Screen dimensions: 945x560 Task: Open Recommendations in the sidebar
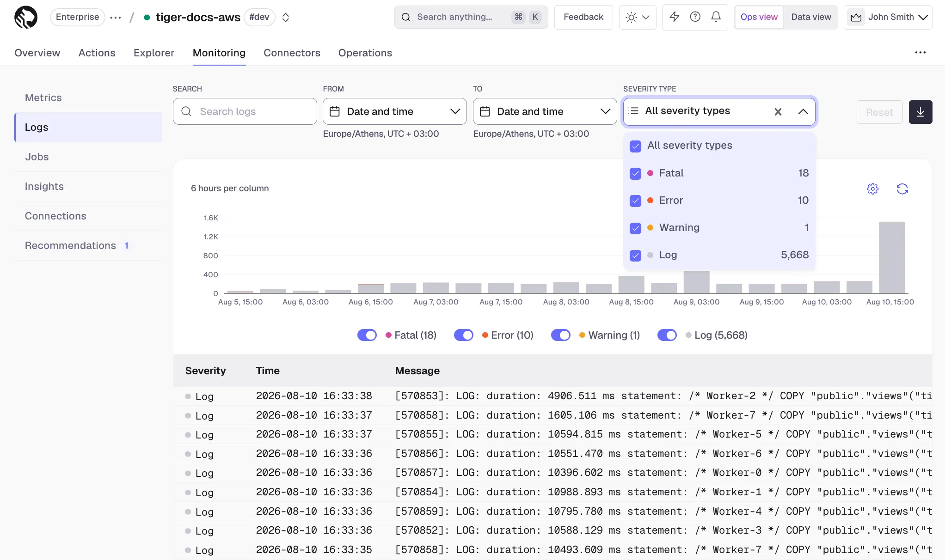pyautogui.click(x=88, y=245)
